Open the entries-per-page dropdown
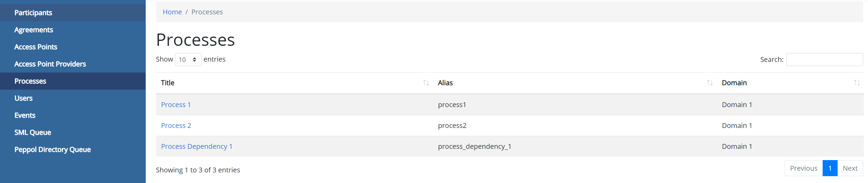 [188, 60]
